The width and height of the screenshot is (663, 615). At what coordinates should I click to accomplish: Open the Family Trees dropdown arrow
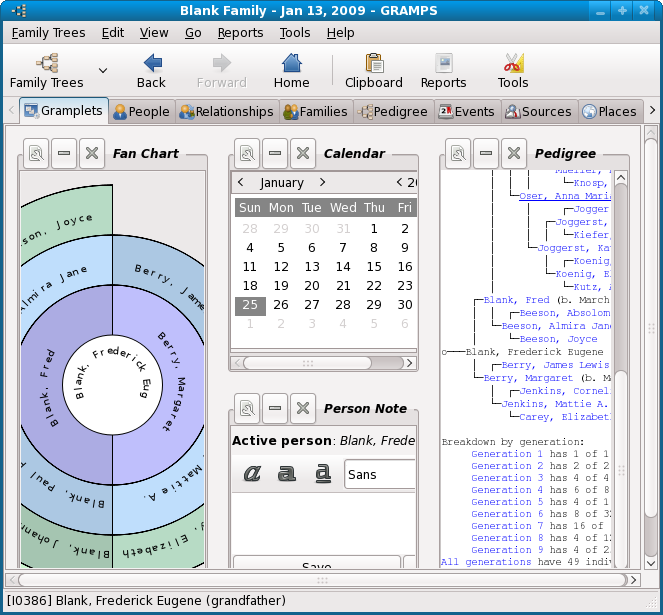pyautogui.click(x=103, y=71)
